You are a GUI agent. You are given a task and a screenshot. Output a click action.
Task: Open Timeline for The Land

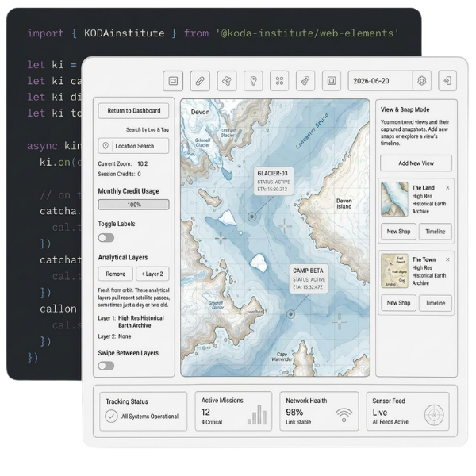pyautogui.click(x=436, y=232)
